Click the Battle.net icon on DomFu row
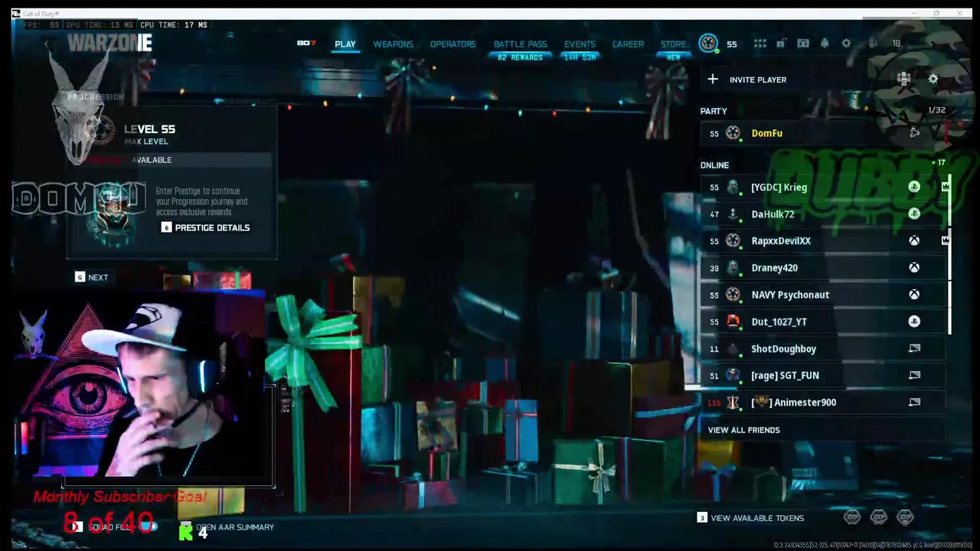The height and width of the screenshot is (551, 980). [x=914, y=133]
